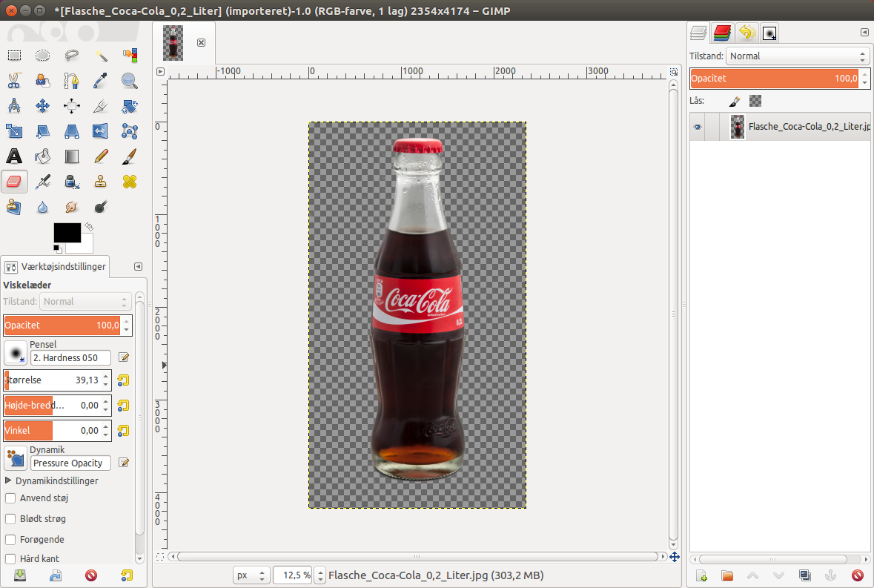Open the Hardness 050 brush picker
This screenshot has width=874, height=588.
(15, 353)
